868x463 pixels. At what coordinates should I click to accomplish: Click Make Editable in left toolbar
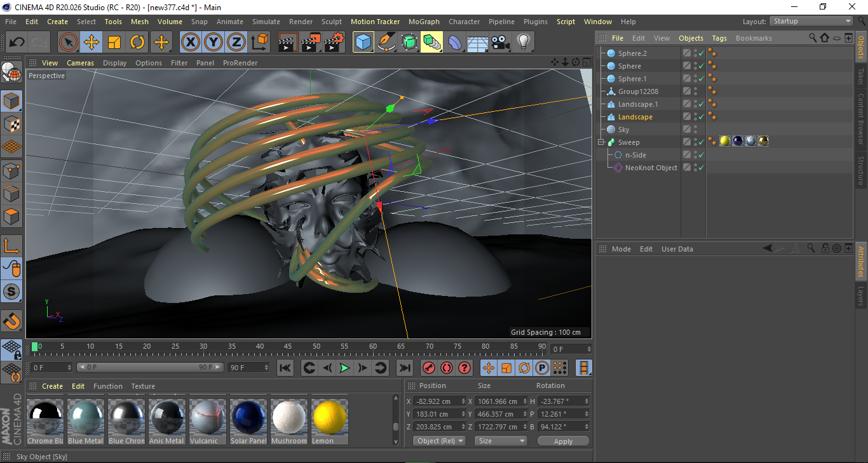click(11, 72)
